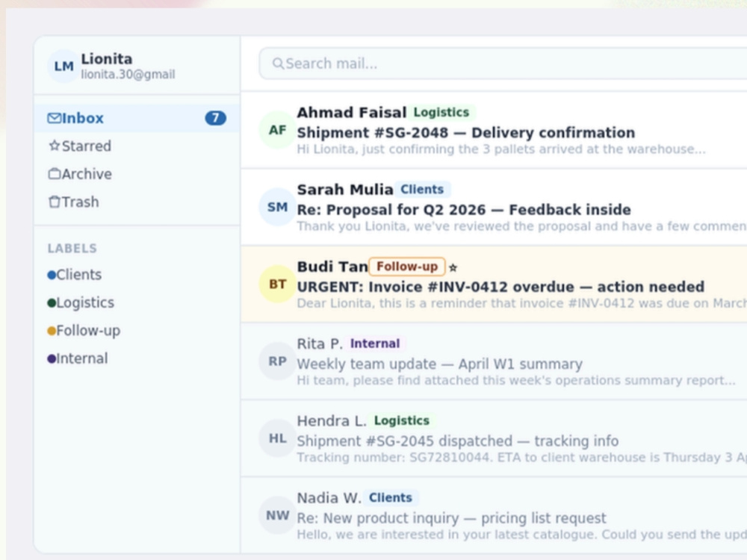Click the Internal tag on Rita P.'s email
The image size is (747, 560).
click(375, 343)
